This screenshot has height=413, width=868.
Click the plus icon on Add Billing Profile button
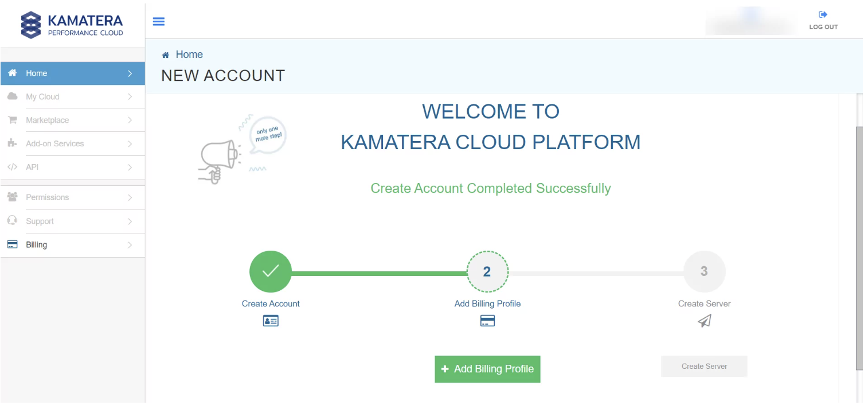tap(445, 369)
